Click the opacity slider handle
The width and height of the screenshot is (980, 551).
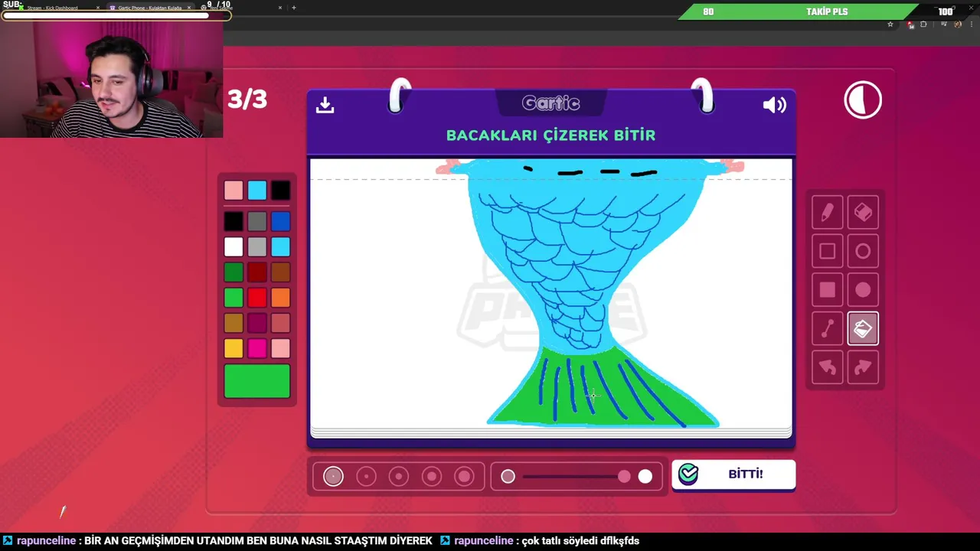(624, 477)
